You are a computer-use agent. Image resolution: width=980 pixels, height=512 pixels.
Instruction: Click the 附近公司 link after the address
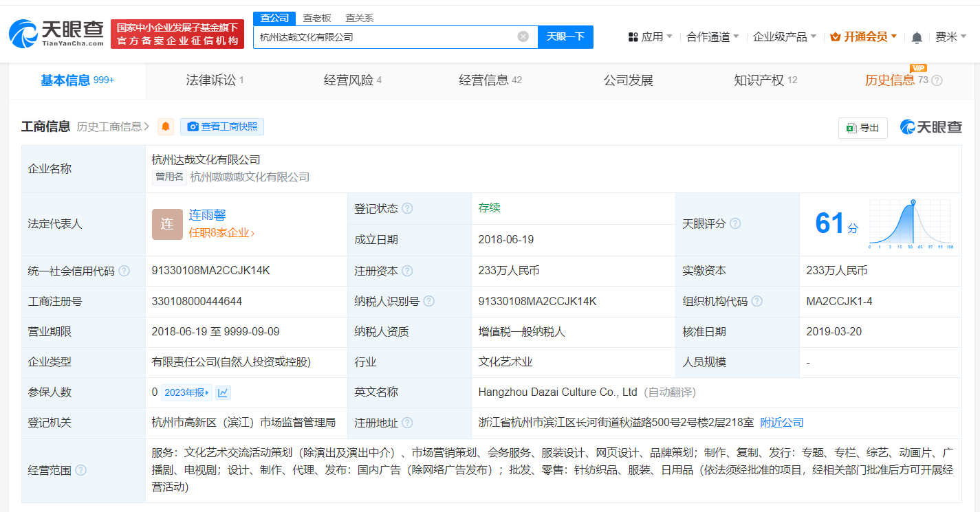(x=781, y=422)
